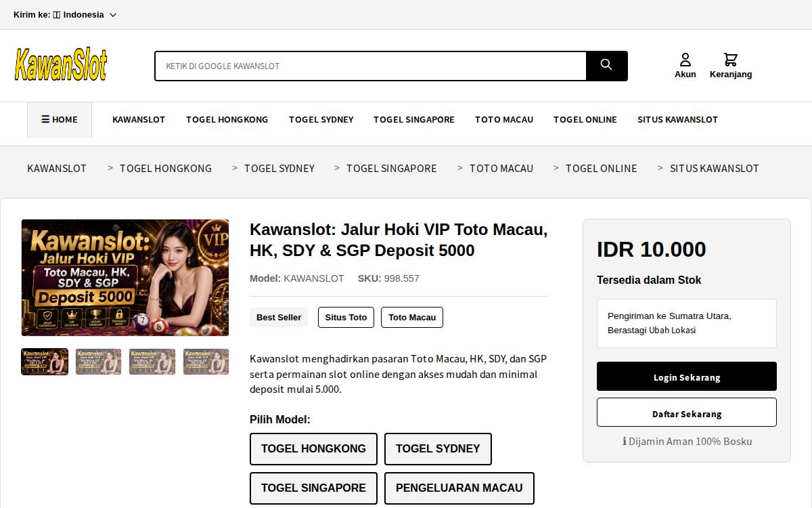
Task: Choose the TOGEL SINGAPORE model option
Action: [313, 488]
